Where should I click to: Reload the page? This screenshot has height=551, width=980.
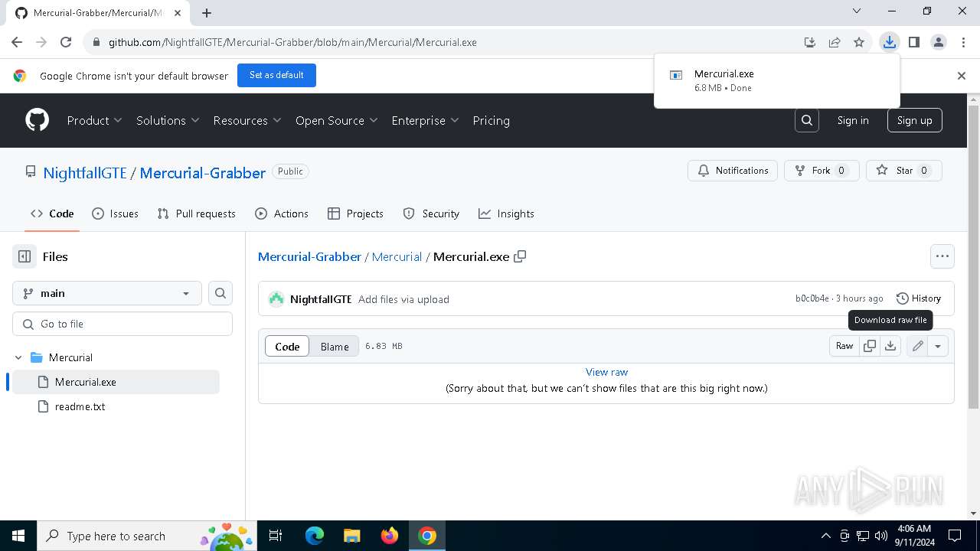pyautogui.click(x=66, y=42)
